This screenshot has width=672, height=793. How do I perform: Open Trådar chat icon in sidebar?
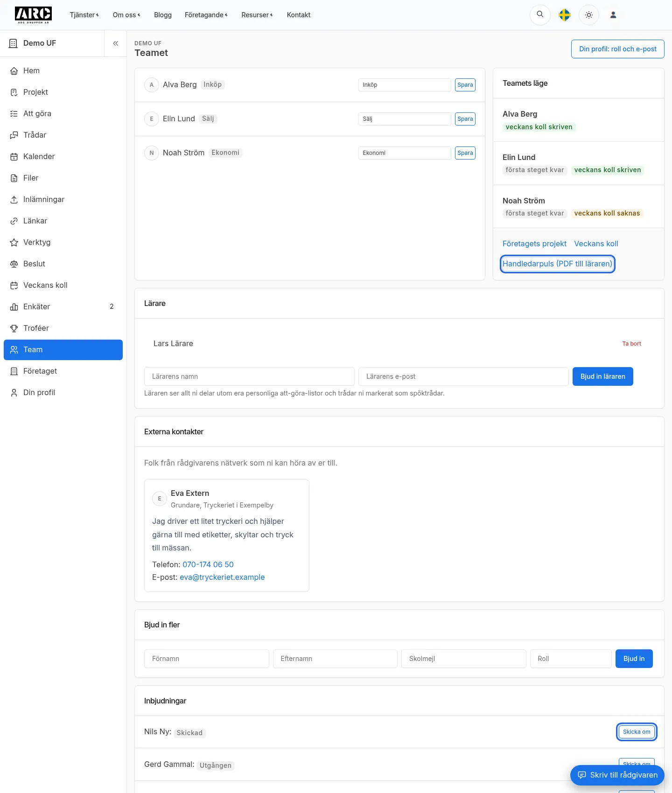click(x=14, y=135)
